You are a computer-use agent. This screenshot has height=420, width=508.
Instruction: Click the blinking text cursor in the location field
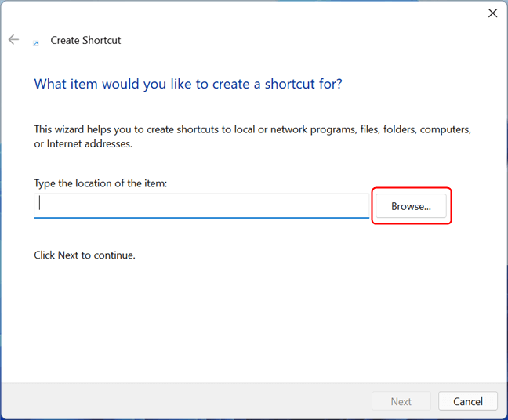click(39, 203)
